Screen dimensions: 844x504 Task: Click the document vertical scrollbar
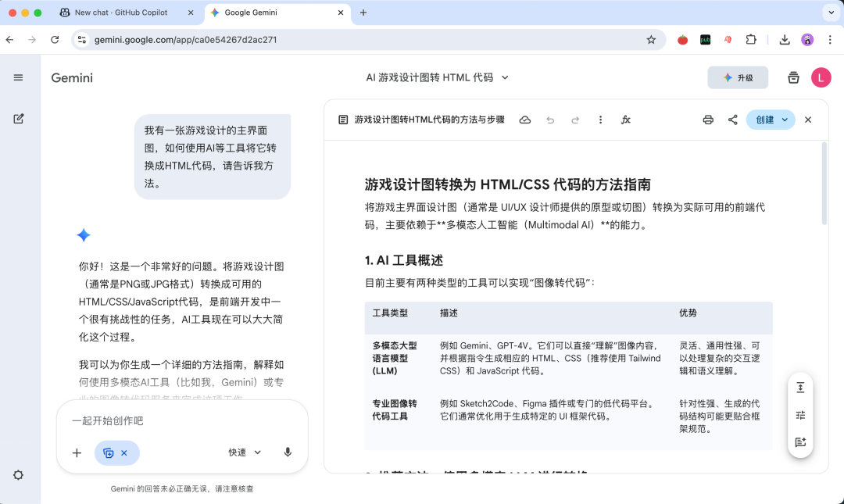824,183
